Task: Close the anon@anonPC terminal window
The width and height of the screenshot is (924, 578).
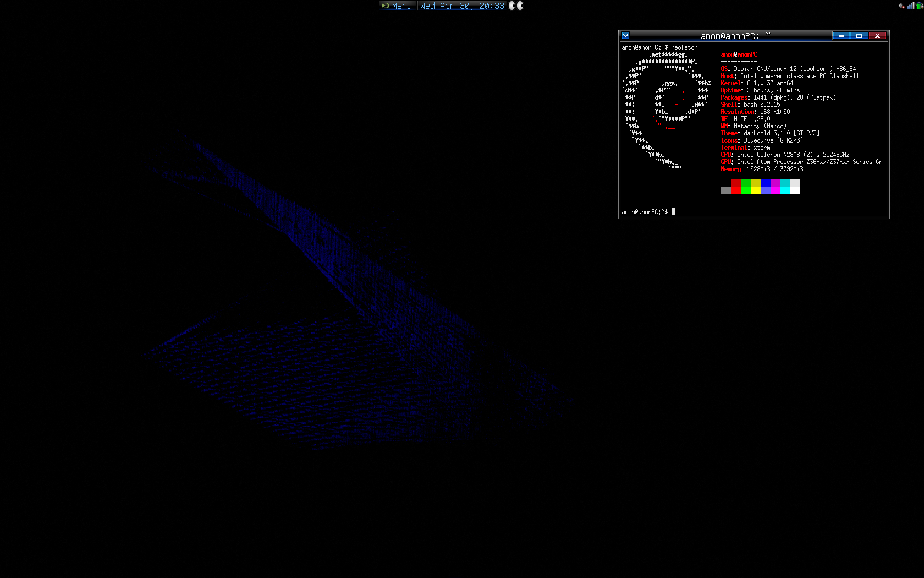Action: click(877, 36)
